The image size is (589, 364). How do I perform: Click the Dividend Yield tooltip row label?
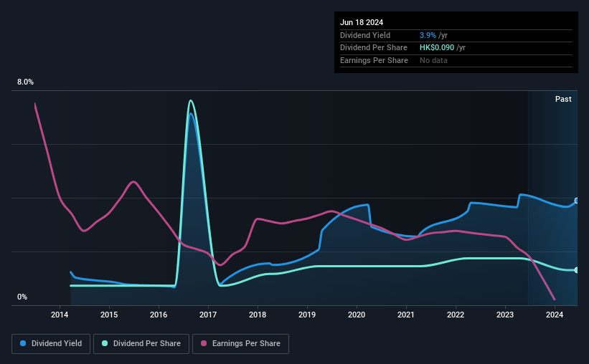(365, 35)
